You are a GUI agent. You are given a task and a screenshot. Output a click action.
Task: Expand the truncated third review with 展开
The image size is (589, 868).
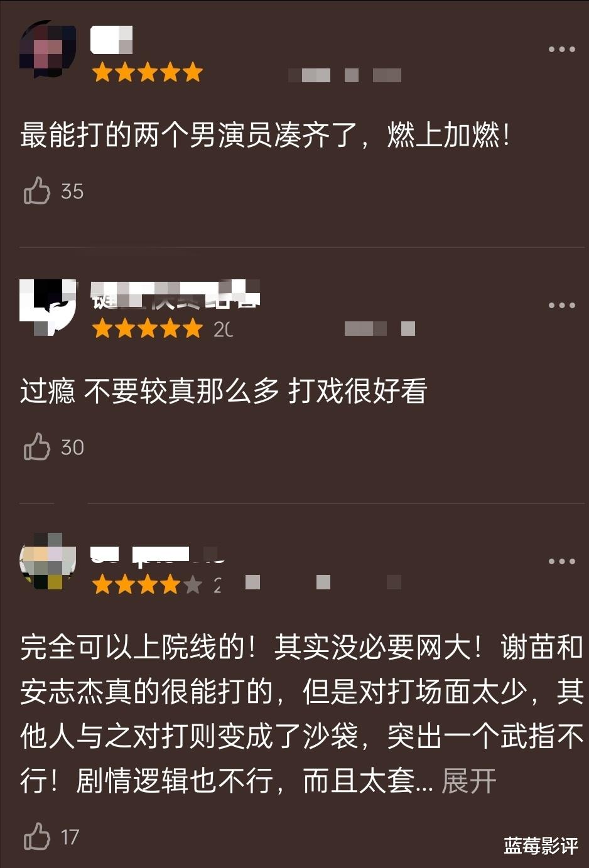click(468, 781)
